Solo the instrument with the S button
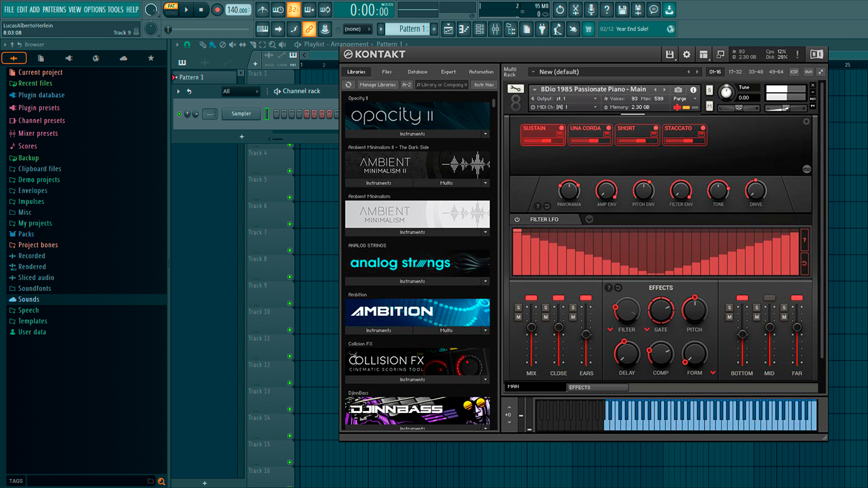 click(x=709, y=91)
